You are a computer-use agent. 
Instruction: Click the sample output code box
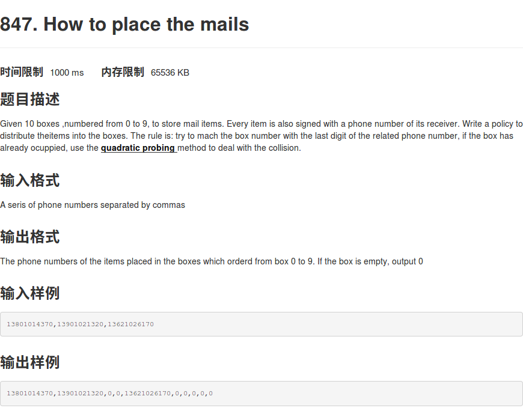[x=261, y=394]
